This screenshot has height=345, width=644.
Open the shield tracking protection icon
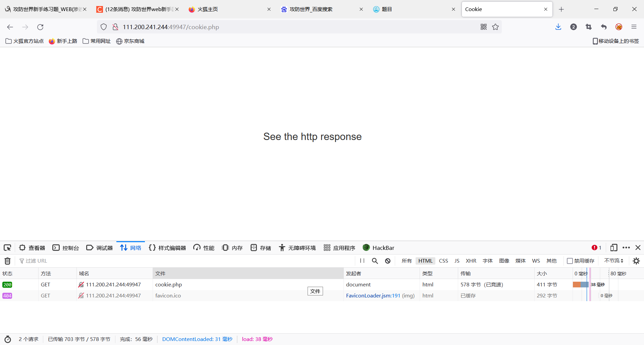pos(104,27)
